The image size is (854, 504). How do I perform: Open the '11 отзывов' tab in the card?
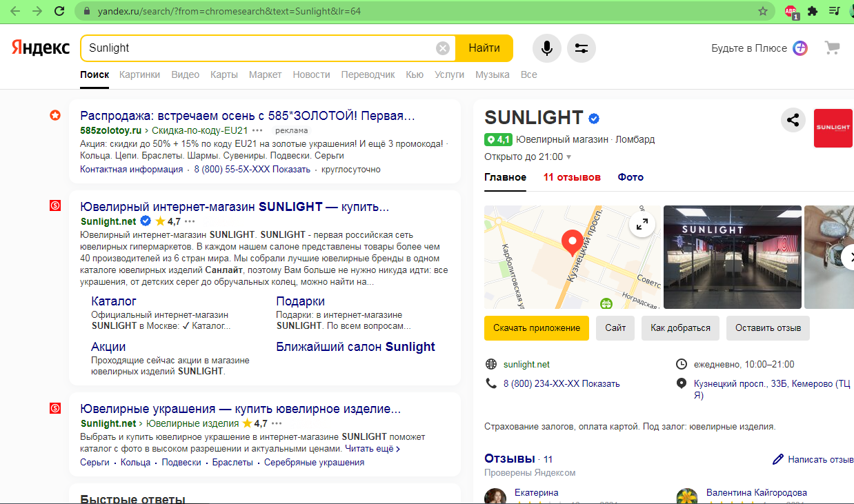point(572,177)
